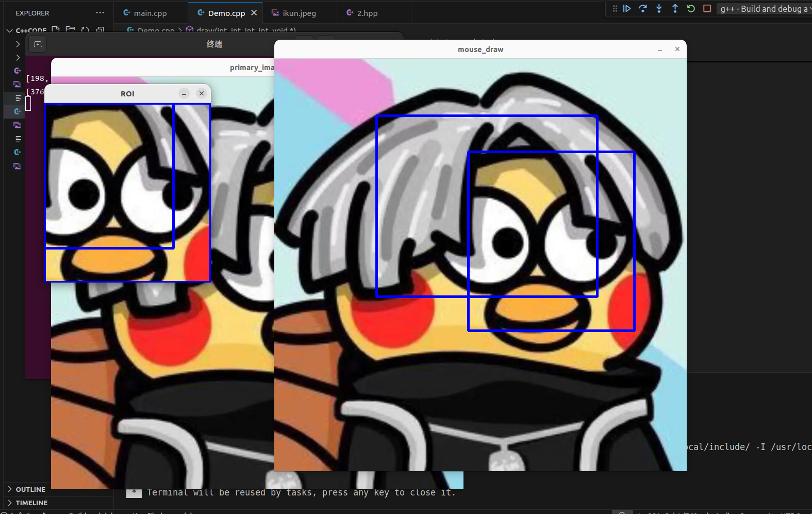Screen dimensions: 812x514
Task: Click the debug Step Into arrow
Action: point(659,9)
